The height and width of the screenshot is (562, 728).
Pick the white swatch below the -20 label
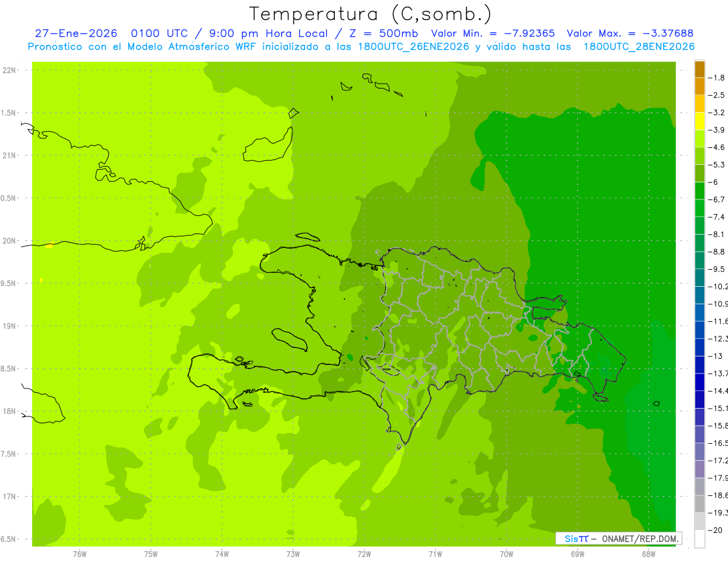coord(699,539)
